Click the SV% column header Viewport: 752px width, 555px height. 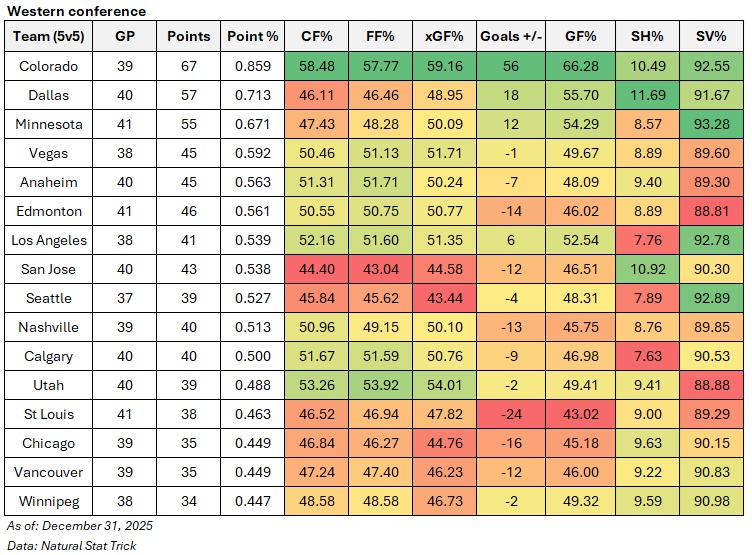711,37
